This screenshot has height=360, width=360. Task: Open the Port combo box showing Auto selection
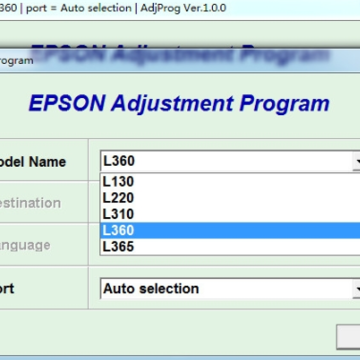(230, 289)
